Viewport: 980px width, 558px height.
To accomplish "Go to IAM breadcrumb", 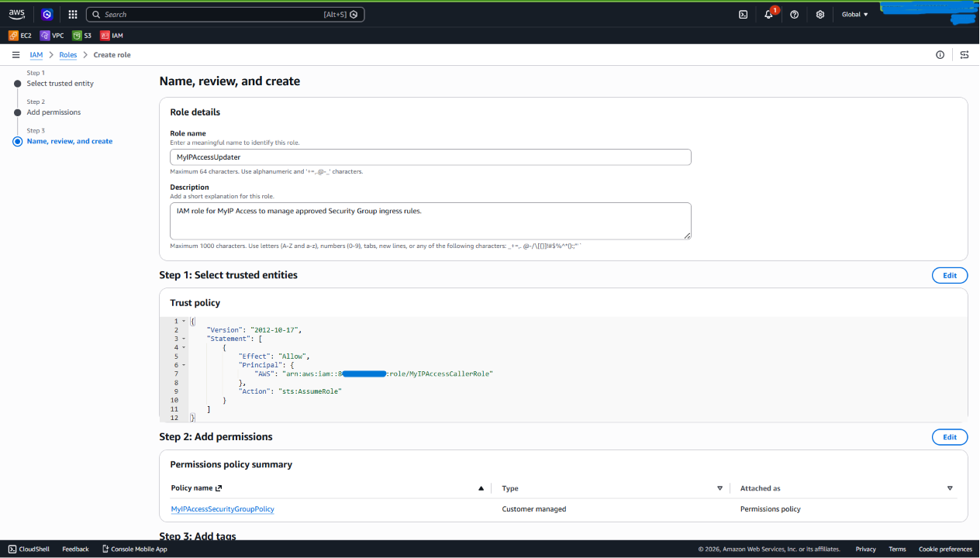I will coord(36,55).
